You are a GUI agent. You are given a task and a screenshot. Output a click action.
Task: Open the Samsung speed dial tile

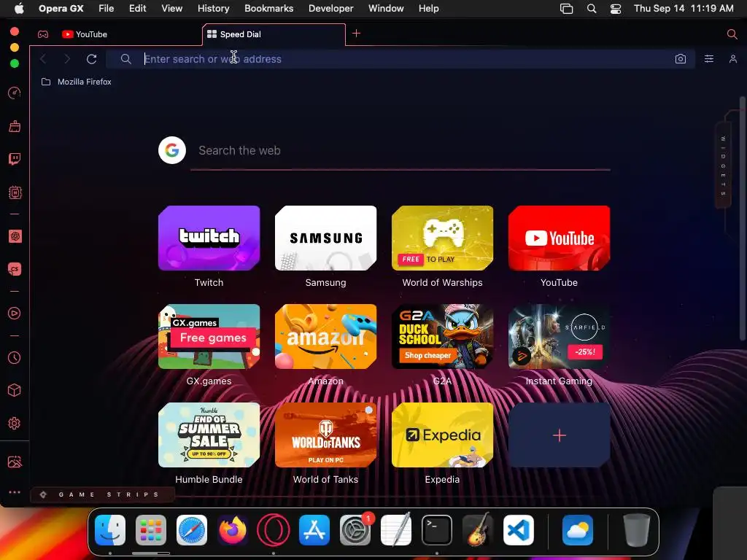326,238
